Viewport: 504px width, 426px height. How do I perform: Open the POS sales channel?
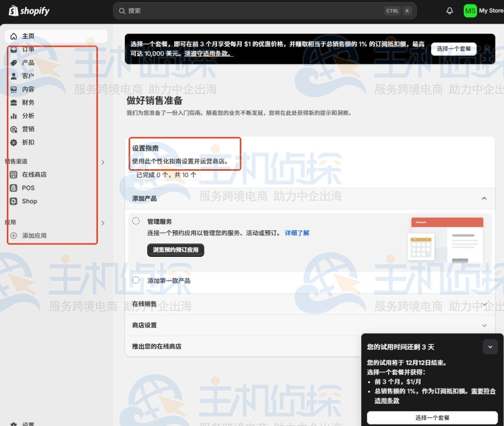[x=28, y=187]
